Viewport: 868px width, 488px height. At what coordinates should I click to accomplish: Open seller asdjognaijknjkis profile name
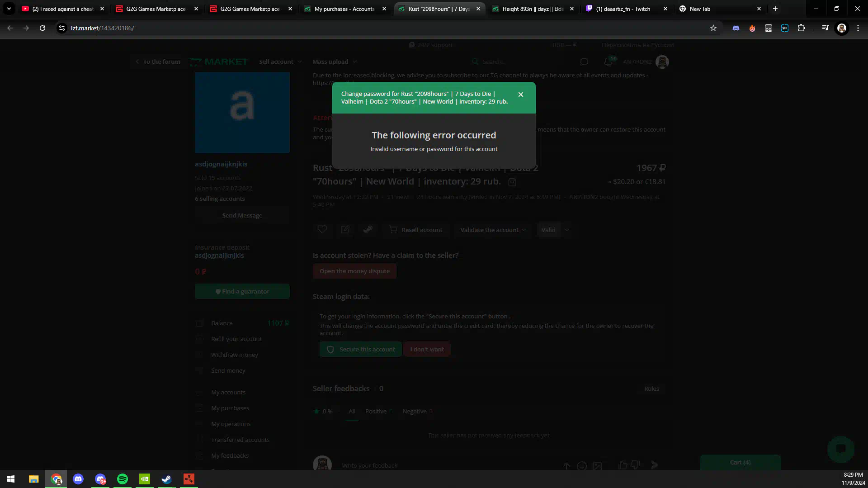pyautogui.click(x=221, y=164)
